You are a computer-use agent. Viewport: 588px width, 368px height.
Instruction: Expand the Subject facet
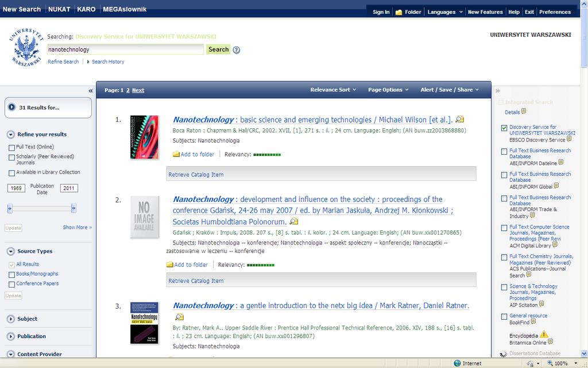tap(10, 319)
